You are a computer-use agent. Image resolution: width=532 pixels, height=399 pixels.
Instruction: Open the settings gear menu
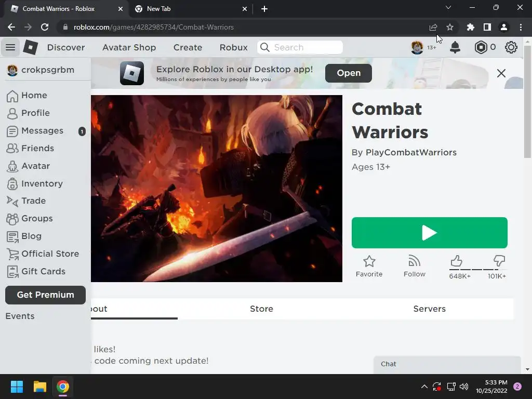511,47
